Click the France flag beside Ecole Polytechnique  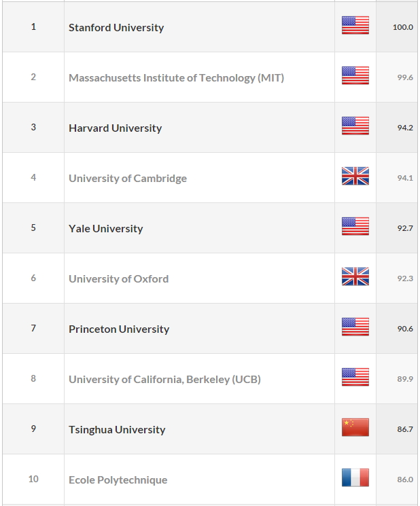(355, 477)
